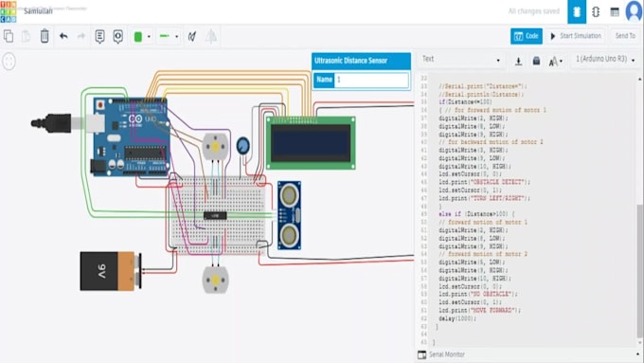The height and width of the screenshot is (363, 644).
Task: Click the zoom-to-fit icon on canvas
Action: coord(9,62)
